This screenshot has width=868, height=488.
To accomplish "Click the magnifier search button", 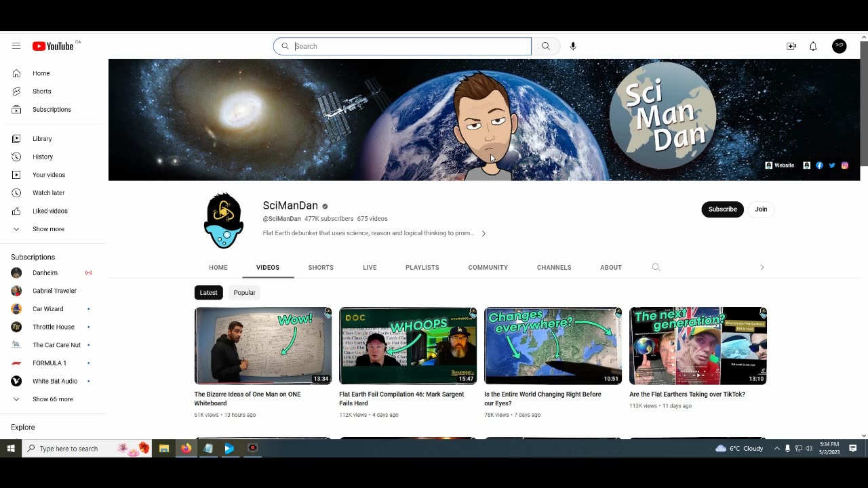I will (x=546, y=46).
